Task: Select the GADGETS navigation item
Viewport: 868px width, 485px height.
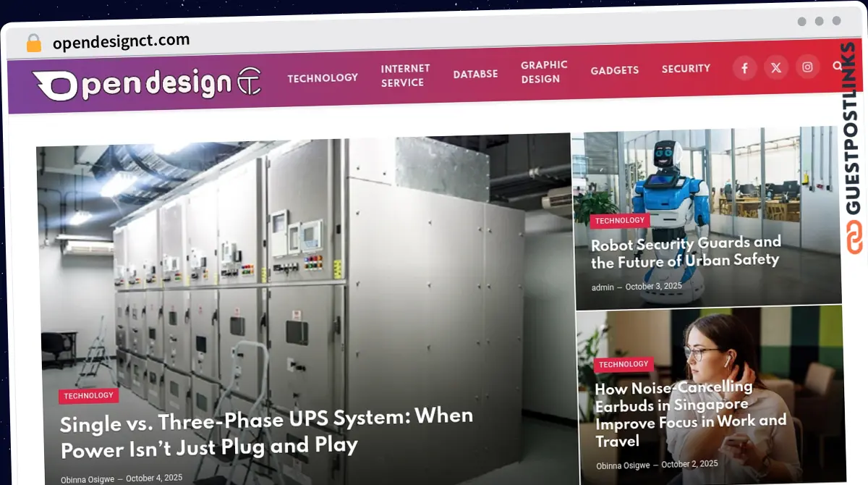Action: pyautogui.click(x=615, y=69)
